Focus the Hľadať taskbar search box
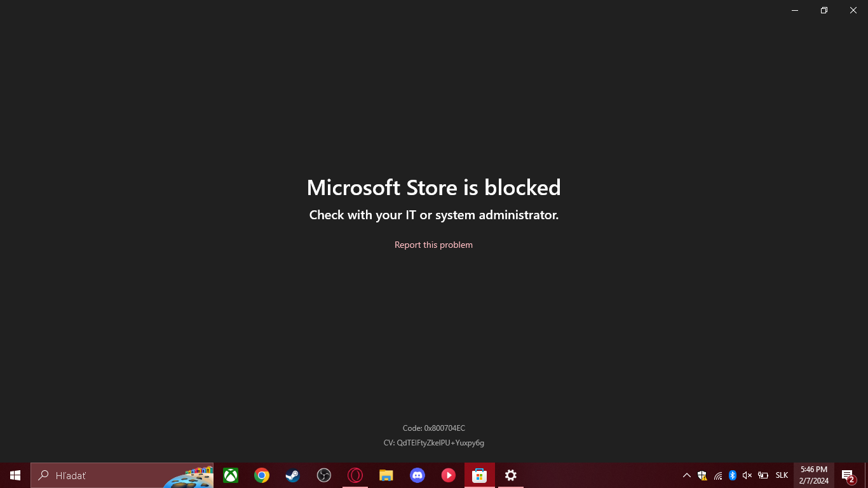Image resolution: width=868 pixels, height=488 pixels. 122,475
